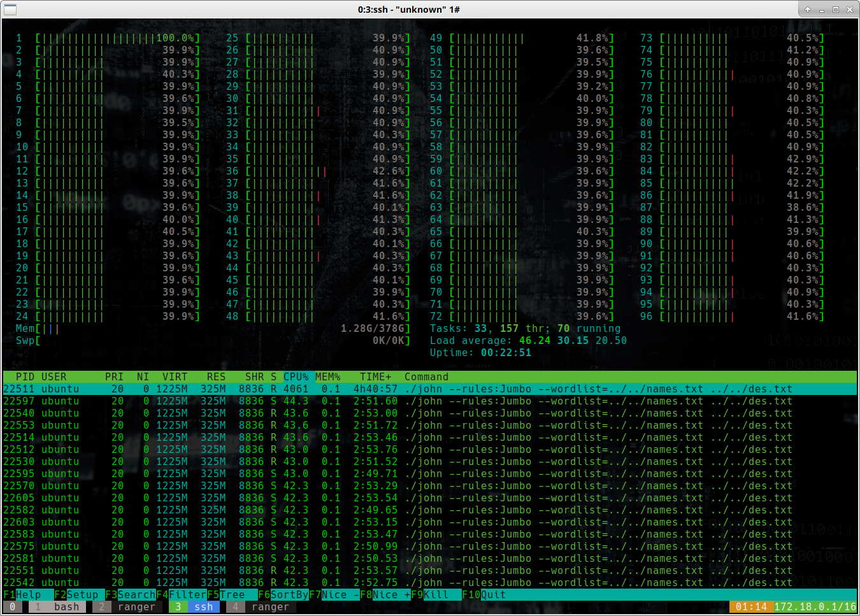Viewport: 860px width, 616px height.
Task: Select process row with PID 22583
Action: (x=430, y=534)
